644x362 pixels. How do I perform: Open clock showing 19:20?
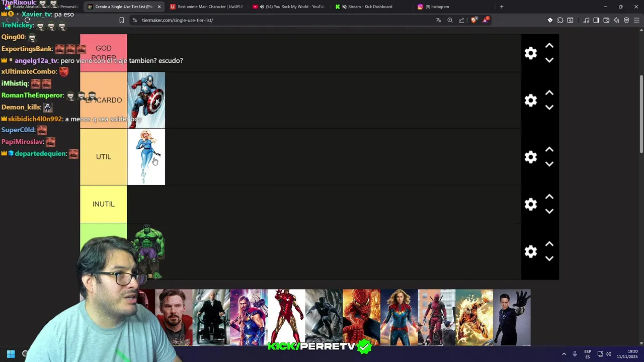pyautogui.click(x=627, y=354)
